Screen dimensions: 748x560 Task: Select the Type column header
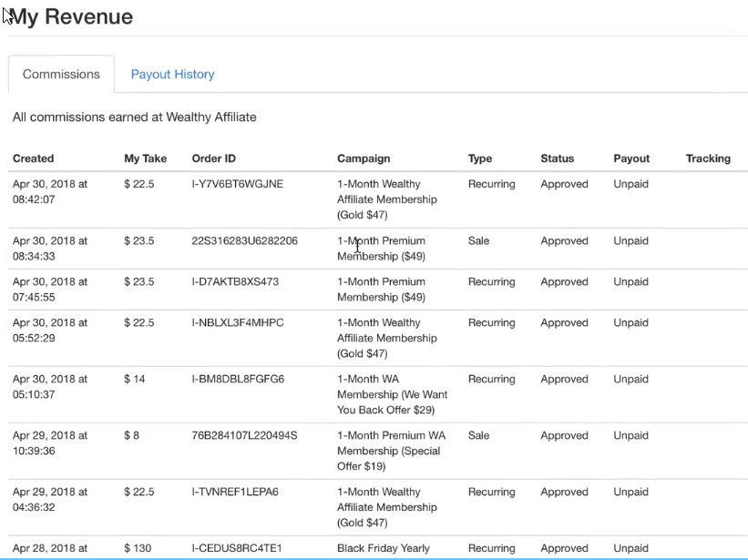tap(480, 158)
